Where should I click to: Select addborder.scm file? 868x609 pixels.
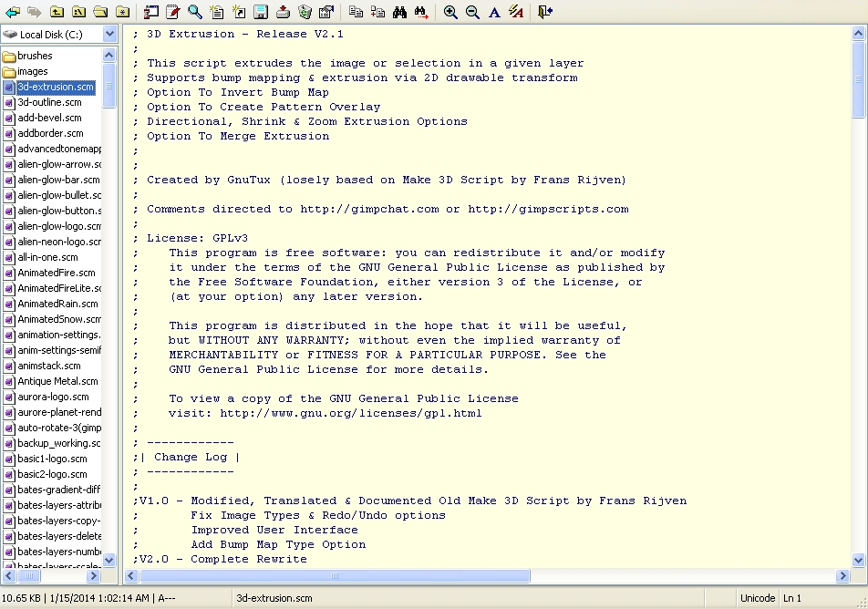point(50,133)
